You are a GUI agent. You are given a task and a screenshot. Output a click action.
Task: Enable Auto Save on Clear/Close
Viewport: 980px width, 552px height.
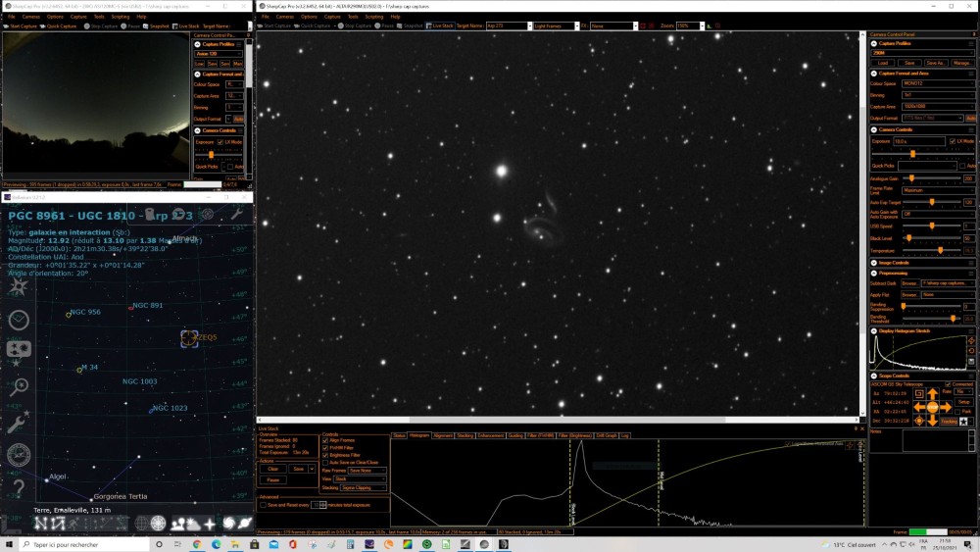(x=325, y=463)
